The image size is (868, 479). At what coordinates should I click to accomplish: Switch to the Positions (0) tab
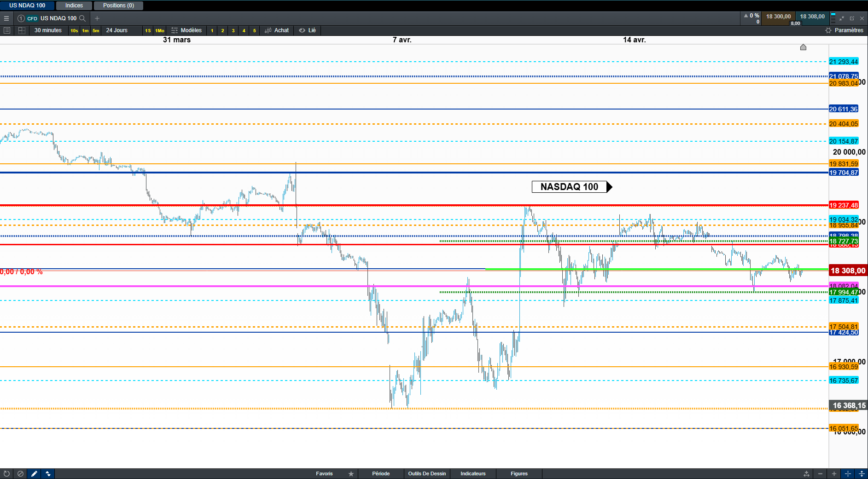tap(118, 6)
